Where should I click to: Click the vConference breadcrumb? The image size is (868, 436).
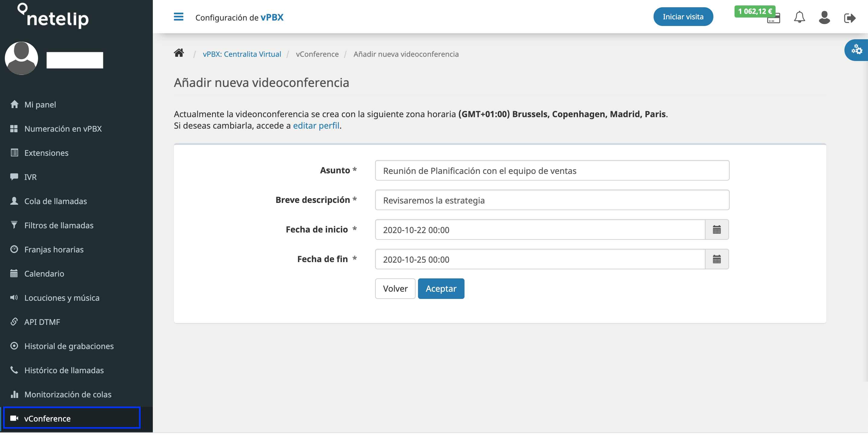pyautogui.click(x=317, y=54)
